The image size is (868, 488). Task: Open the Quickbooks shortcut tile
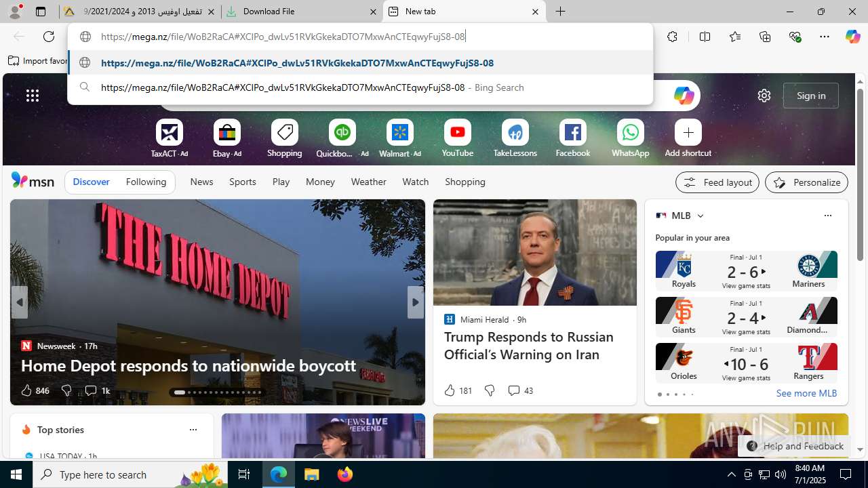342,132
